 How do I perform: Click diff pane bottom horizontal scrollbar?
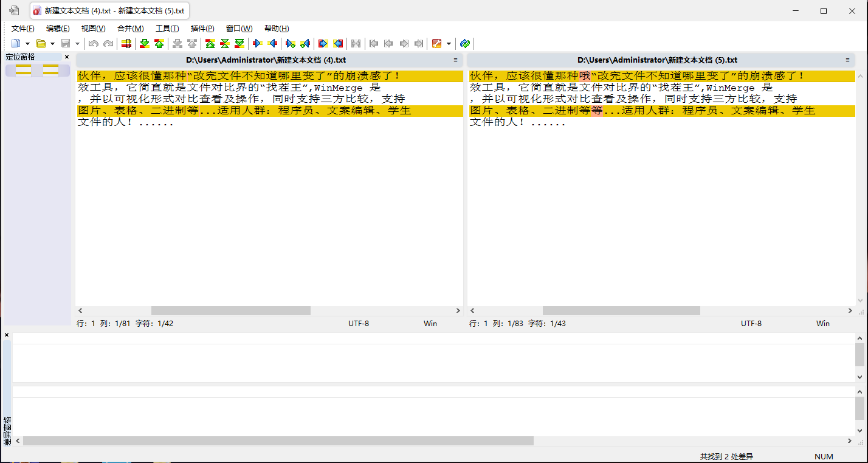click(x=278, y=440)
